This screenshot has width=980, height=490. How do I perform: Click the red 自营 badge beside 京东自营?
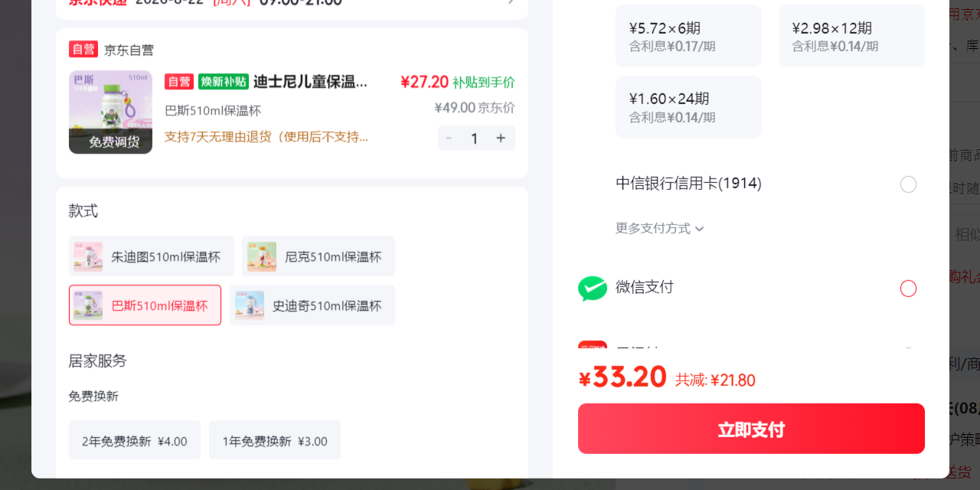pyautogui.click(x=83, y=50)
